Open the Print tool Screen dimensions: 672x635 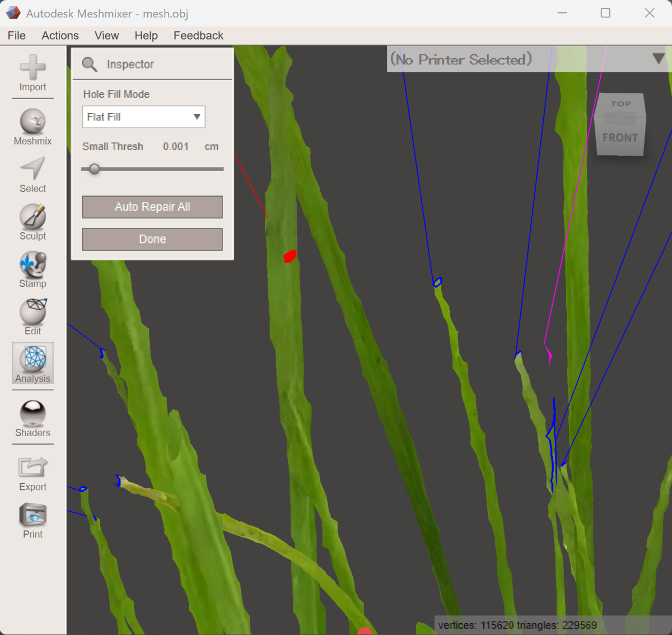pos(32,521)
